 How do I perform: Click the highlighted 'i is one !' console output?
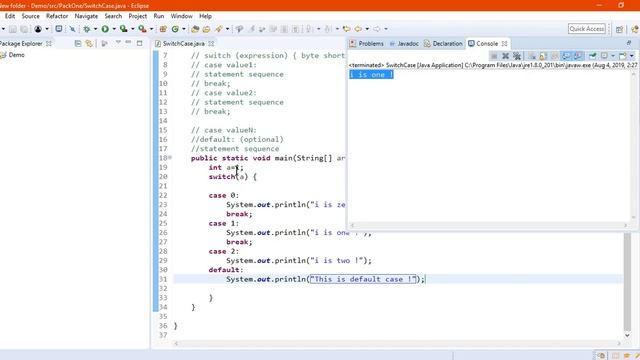pyautogui.click(x=371, y=74)
